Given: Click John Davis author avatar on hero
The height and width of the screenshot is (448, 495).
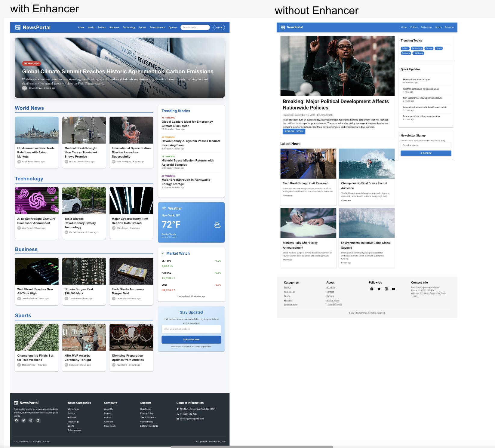Looking at the screenshot, I should tap(24, 88).
